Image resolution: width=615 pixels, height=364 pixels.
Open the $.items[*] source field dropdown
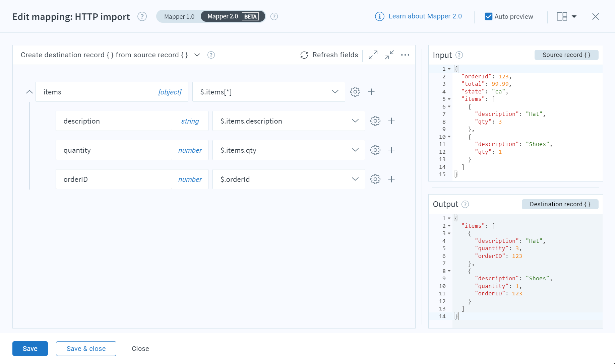coord(335,92)
